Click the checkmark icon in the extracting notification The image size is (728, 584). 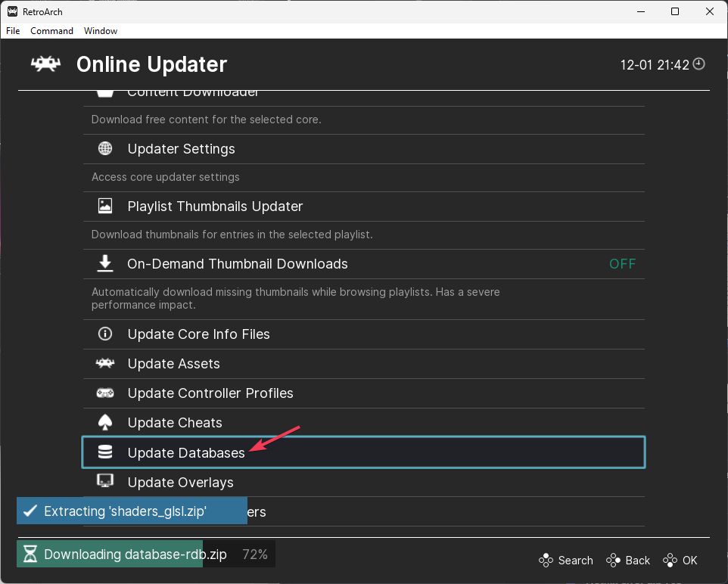coord(30,511)
